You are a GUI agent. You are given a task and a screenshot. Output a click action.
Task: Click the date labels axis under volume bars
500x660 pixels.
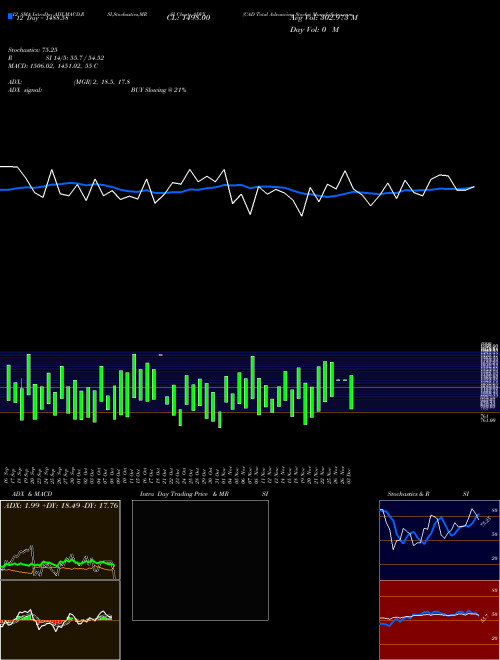[x=178, y=475]
